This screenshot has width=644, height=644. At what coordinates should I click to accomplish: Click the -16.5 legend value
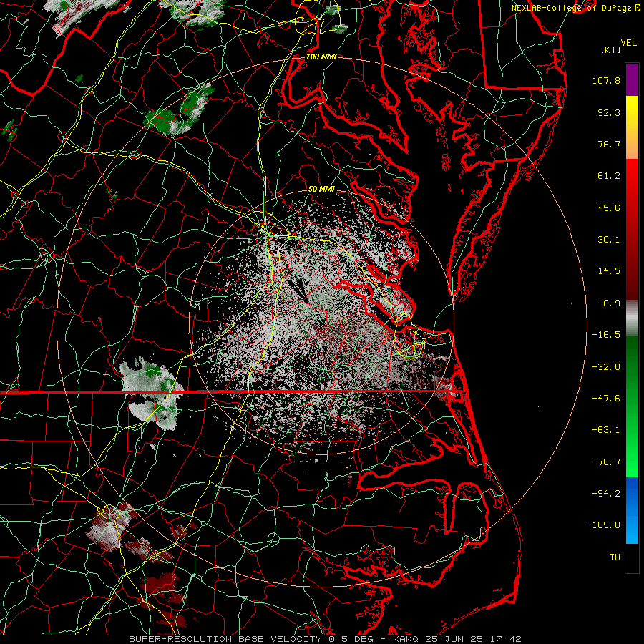pos(606,335)
